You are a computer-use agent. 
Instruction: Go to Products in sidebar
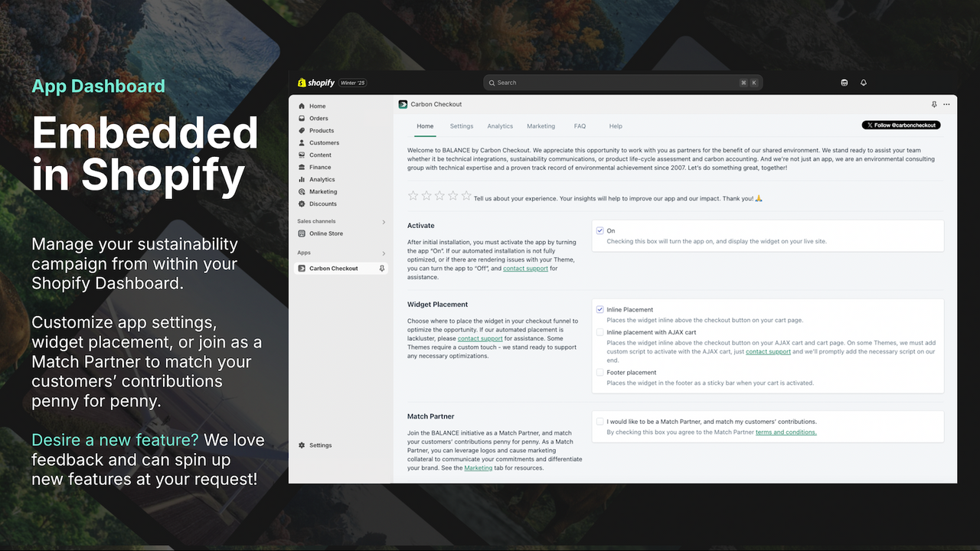pyautogui.click(x=322, y=131)
